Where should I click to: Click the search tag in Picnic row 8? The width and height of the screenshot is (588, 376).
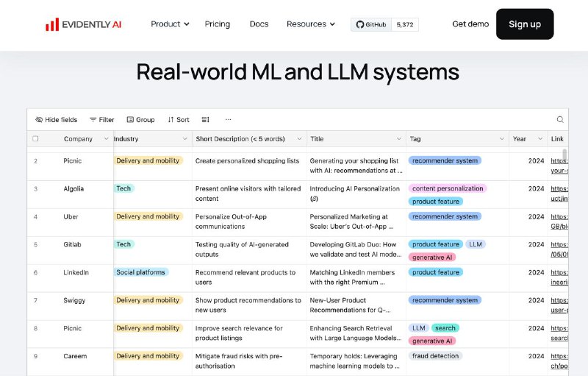click(x=445, y=328)
